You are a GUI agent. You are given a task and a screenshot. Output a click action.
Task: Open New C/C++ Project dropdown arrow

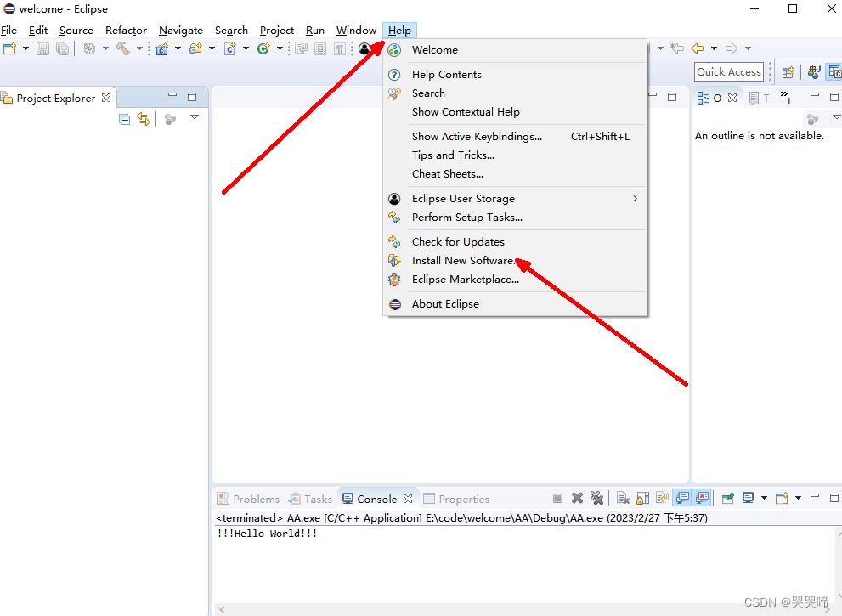[x=178, y=49]
